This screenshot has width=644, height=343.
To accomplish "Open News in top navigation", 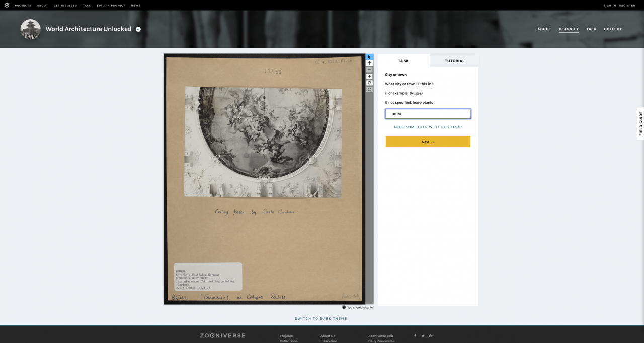I will tap(136, 6).
